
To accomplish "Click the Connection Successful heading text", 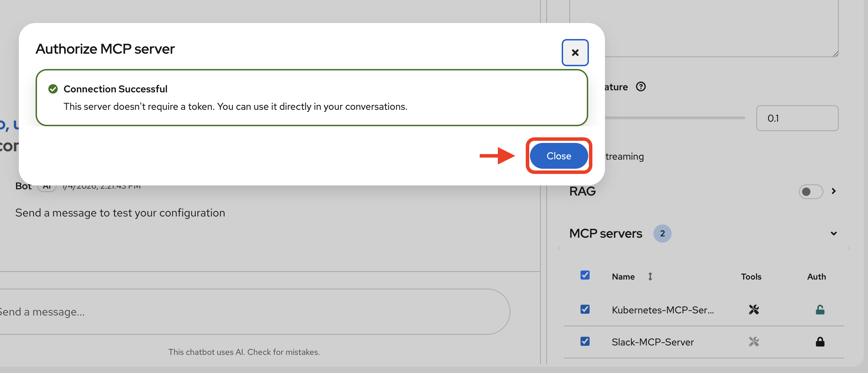I will pyautogui.click(x=115, y=89).
